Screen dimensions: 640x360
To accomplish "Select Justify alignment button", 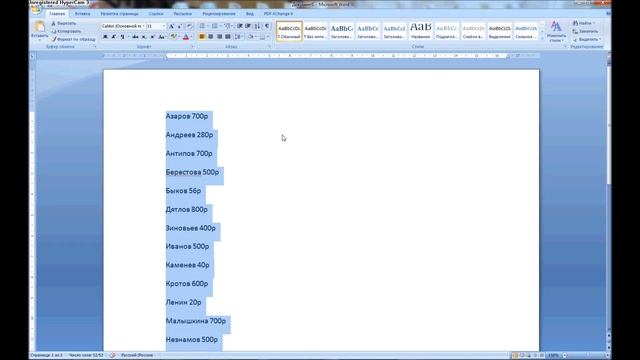I will tap(228, 37).
